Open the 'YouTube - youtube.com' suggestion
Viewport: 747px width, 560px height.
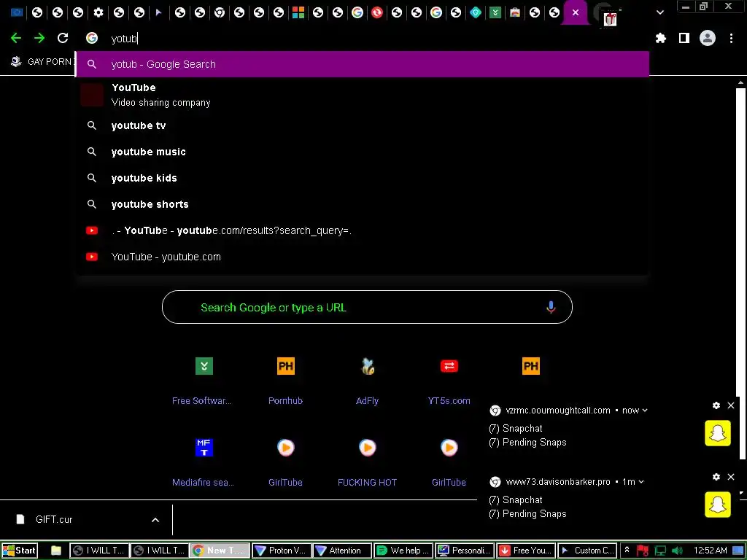coord(363,257)
